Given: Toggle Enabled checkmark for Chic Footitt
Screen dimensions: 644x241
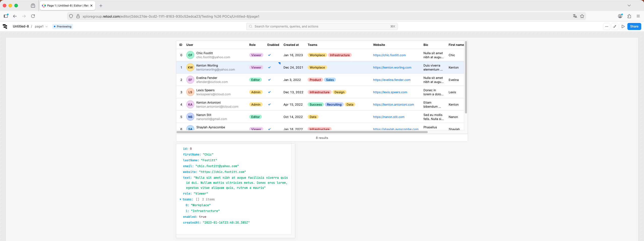Looking at the screenshot, I should tap(269, 55).
